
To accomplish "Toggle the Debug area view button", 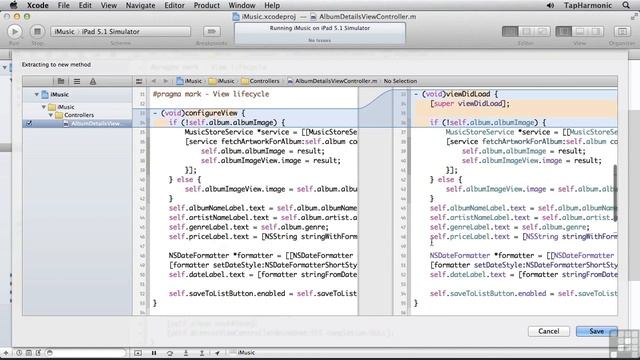I will (580, 31).
